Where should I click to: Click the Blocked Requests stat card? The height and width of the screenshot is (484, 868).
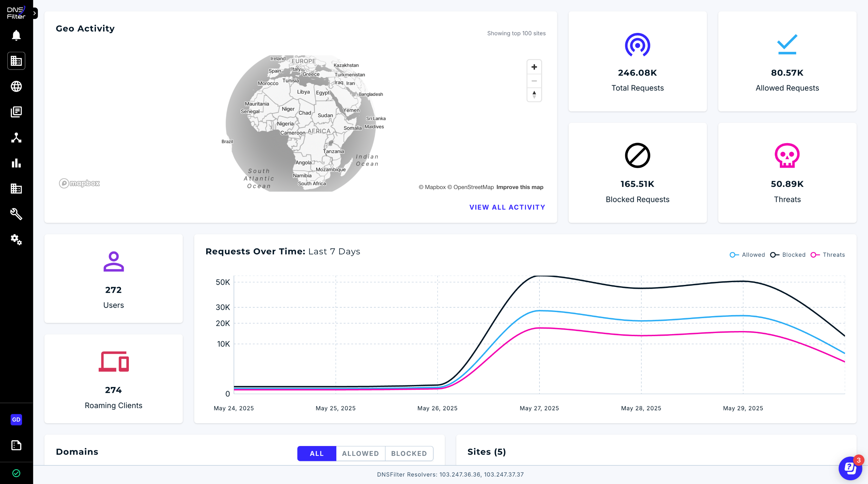[x=637, y=173]
